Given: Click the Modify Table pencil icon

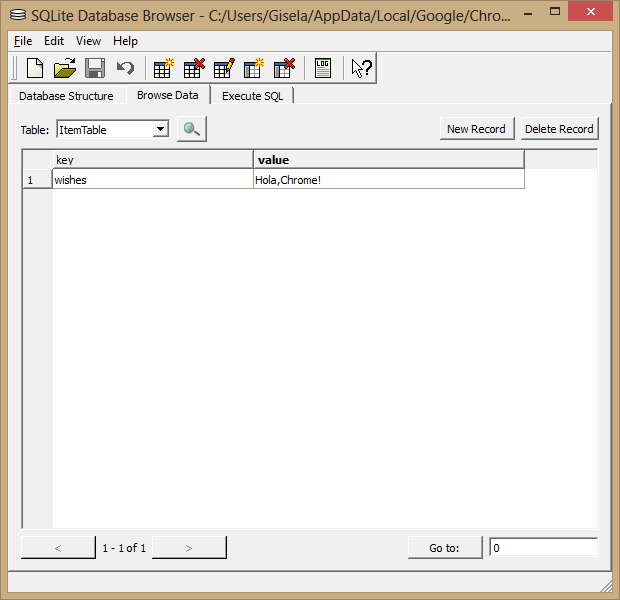Looking at the screenshot, I should 224,68.
